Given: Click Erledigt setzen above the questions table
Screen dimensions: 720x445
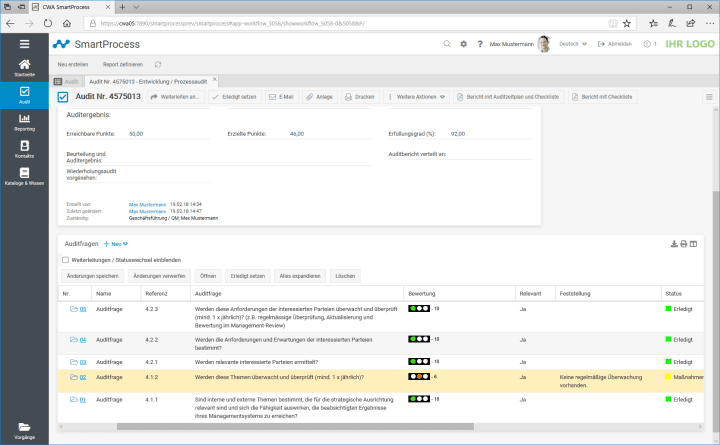Looking at the screenshot, I should click(248, 276).
